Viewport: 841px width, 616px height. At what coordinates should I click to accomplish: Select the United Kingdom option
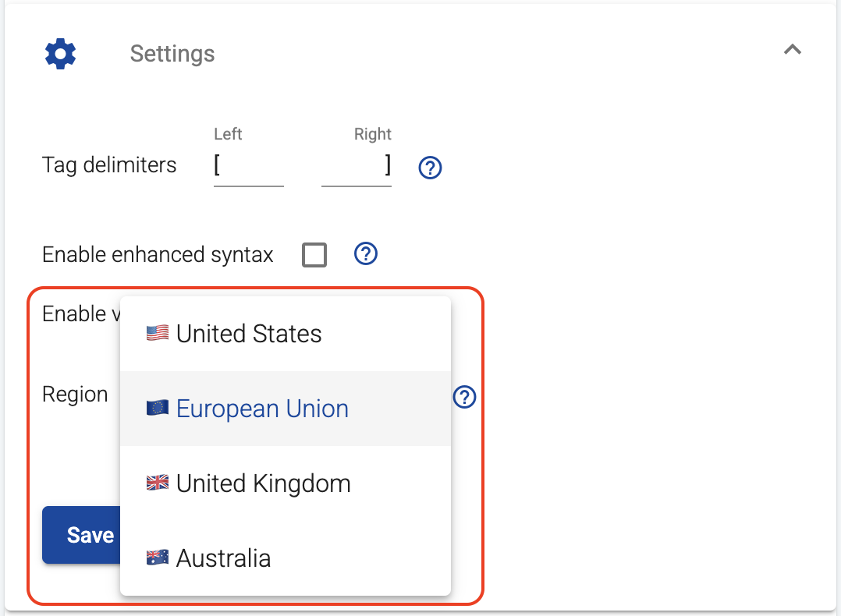[263, 483]
